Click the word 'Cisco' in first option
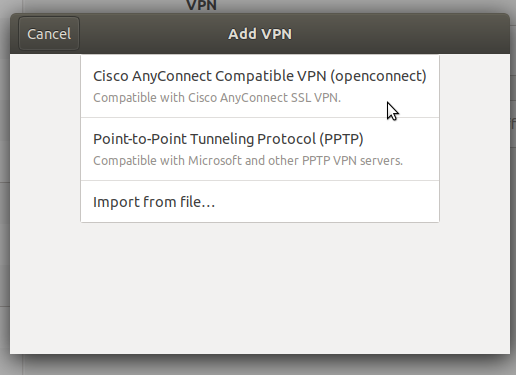The image size is (516, 375). click(x=111, y=76)
